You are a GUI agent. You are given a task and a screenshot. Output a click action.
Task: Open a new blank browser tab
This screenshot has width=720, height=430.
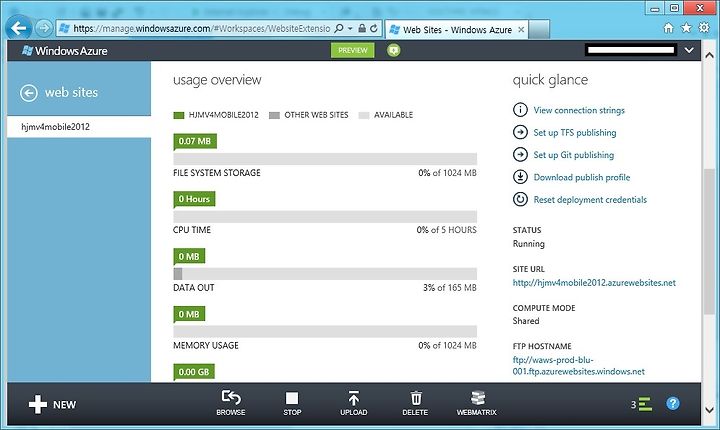coord(539,29)
